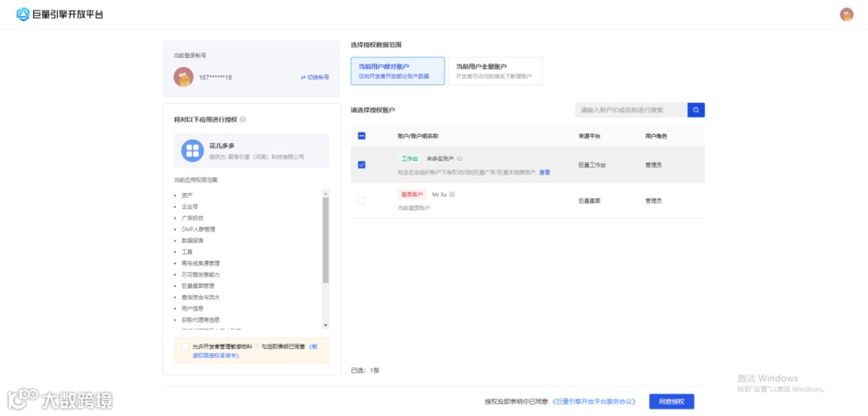Click 用户角色 column header
868x416 pixels.
(656, 136)
